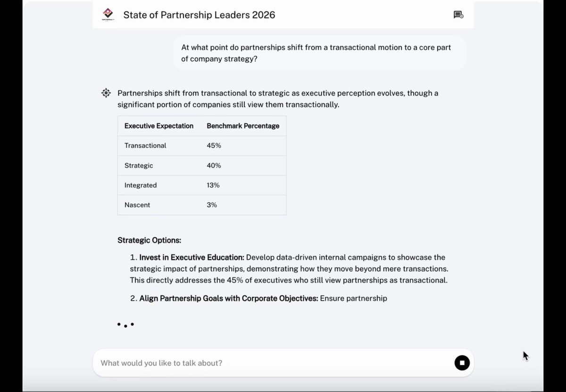The image size is (566, 392).
Task: Click the 45% benchmark cell
Action: coord(214,146)
